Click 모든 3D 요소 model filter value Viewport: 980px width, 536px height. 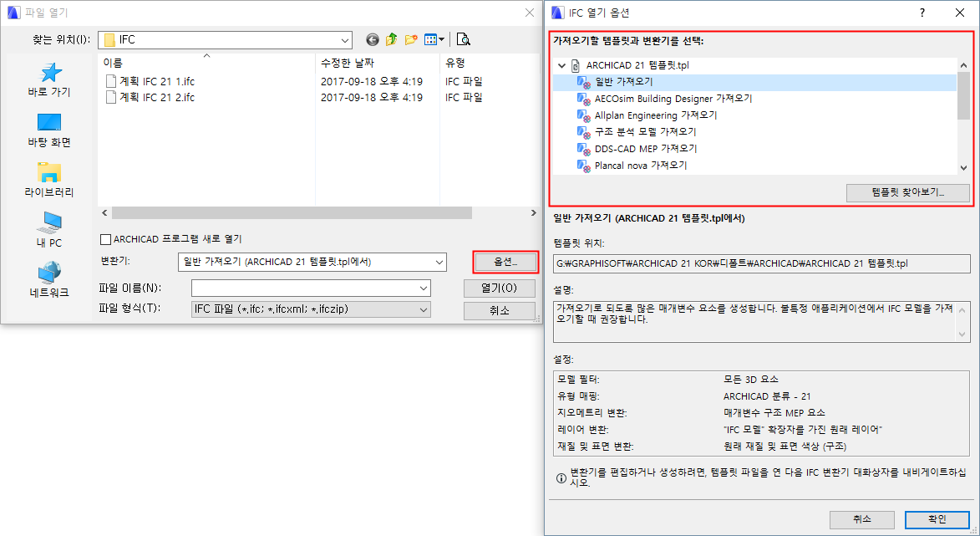pos(750,380)
